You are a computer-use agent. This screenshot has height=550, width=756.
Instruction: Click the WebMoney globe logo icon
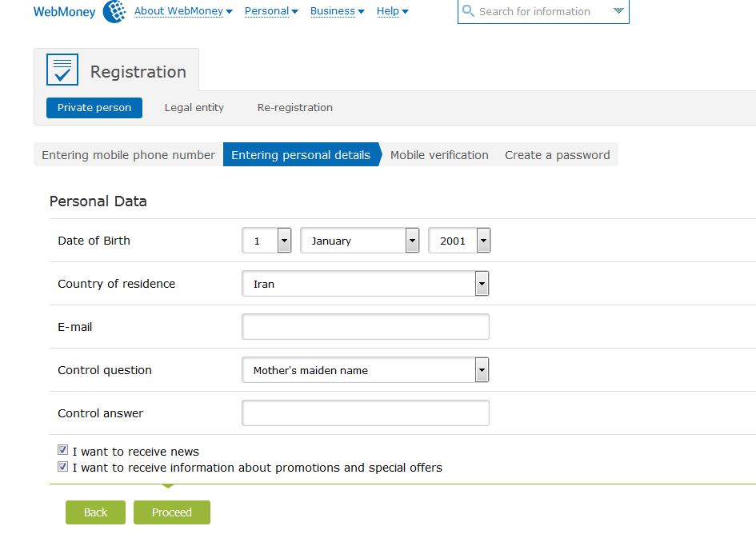click(114, 11)
